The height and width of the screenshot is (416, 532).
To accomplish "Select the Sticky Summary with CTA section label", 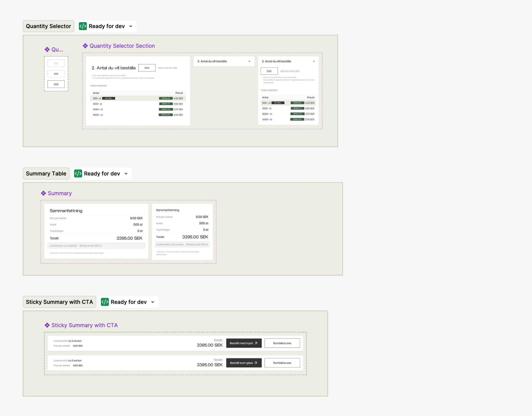I will [59, 302].
